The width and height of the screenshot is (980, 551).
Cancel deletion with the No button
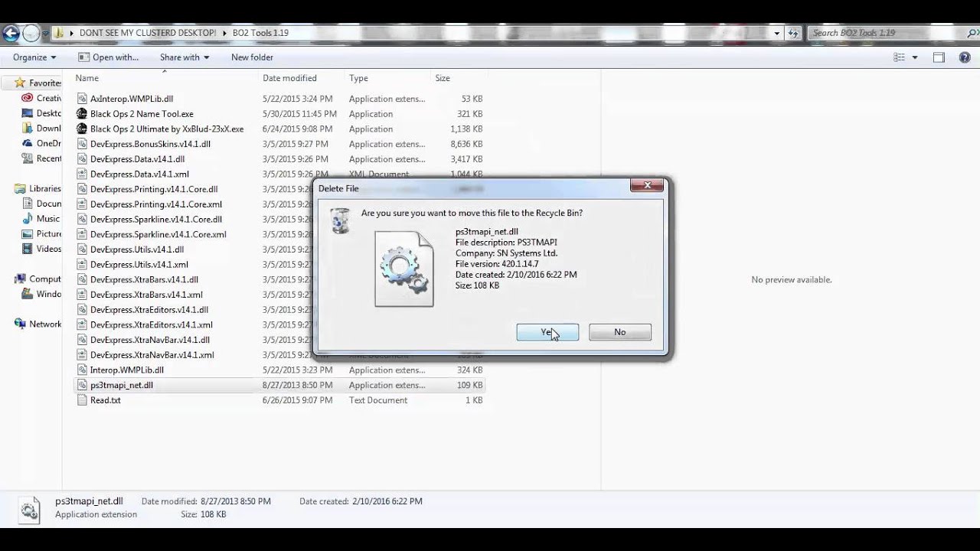(620, 332)
